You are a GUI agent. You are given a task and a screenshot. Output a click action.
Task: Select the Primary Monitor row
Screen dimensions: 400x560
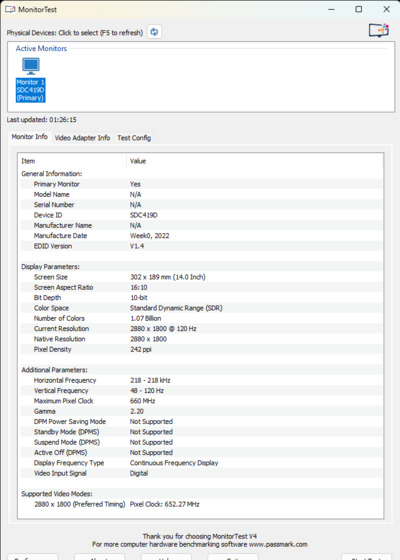201,184
